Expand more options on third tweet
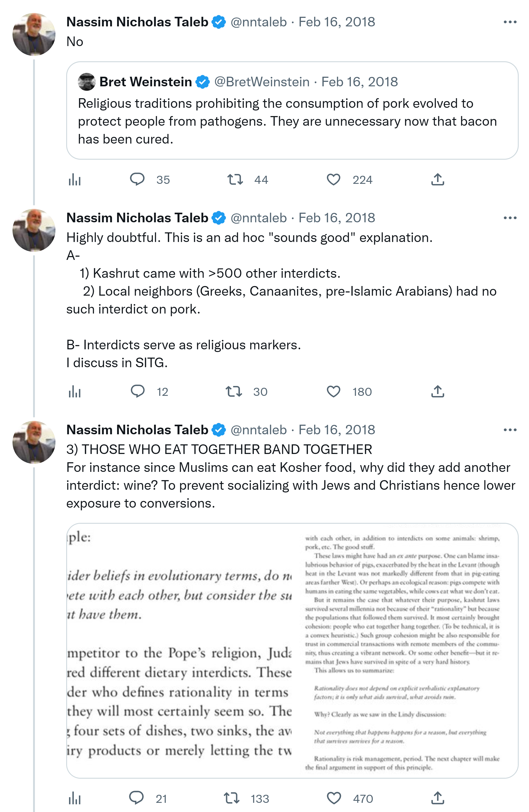 tap(510, 430)
